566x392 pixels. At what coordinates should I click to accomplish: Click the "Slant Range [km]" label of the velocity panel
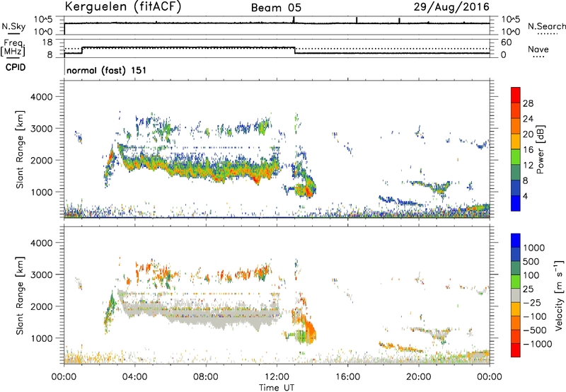click(x=20, y=295)
